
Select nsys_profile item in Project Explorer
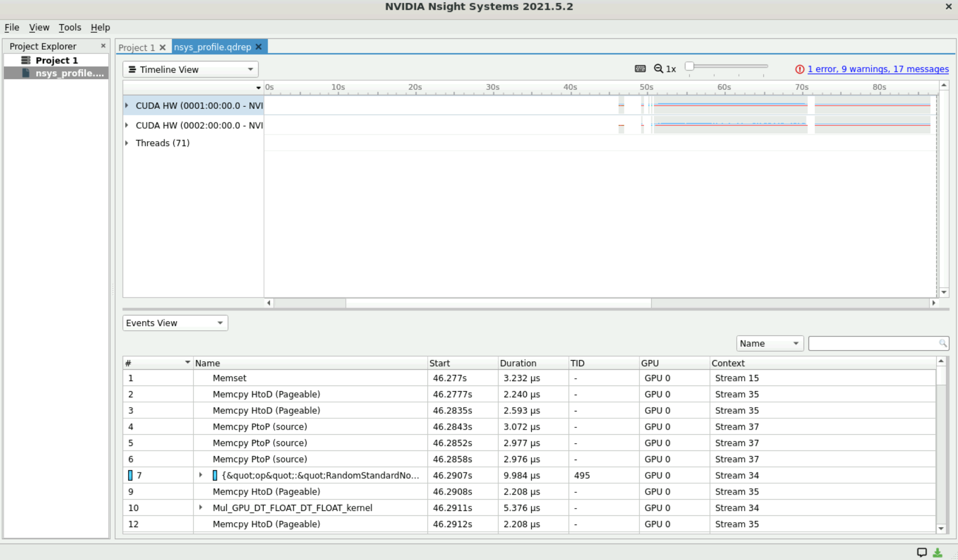coord(69,73)
